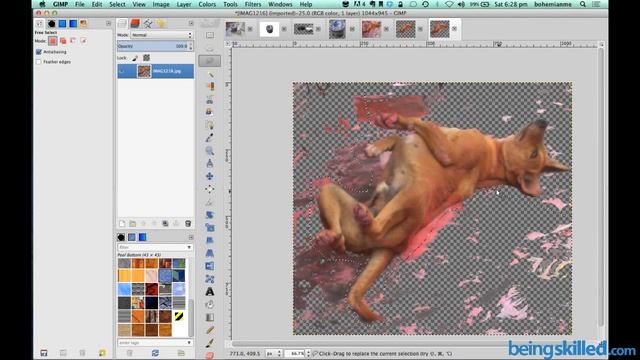Refresh the patterns list
The width and height of the screenshot is (640, 360).
[155, 353]
